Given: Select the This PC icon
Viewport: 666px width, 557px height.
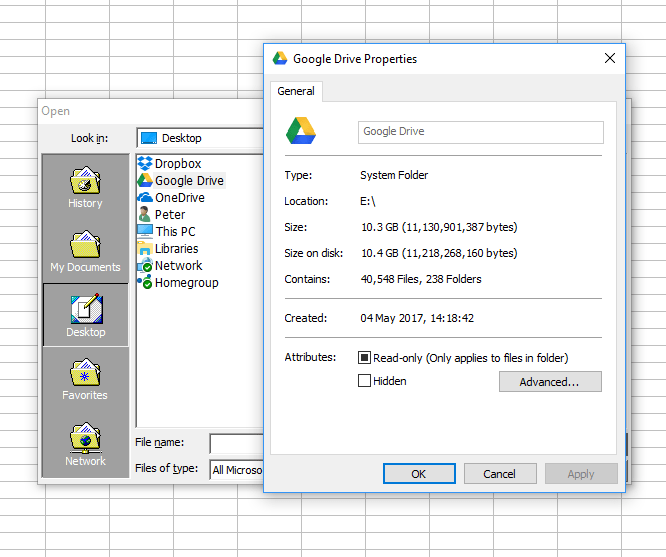Looking at the screenshot, I should pyautogui.click(x=145, y=231).
